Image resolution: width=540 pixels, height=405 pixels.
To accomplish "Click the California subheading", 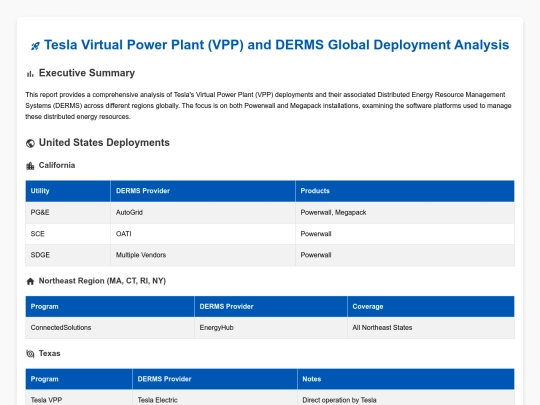I will tap(57, 165).
